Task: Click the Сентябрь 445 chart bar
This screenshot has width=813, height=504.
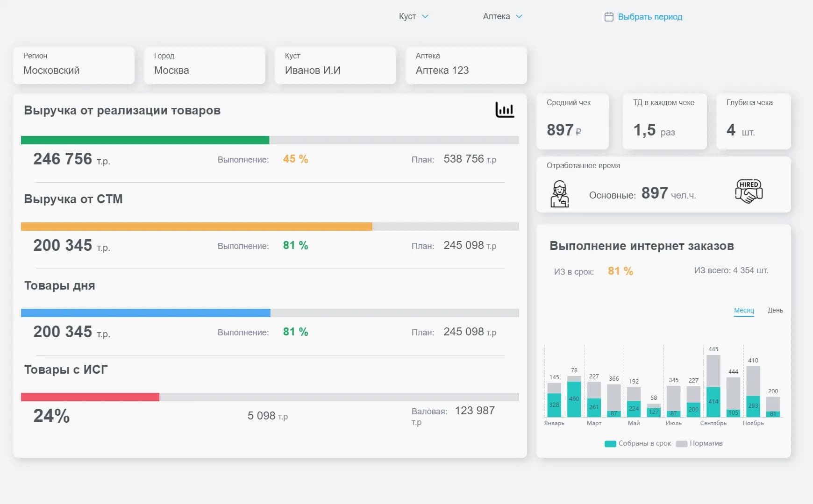Action: (x=713, y=385)
